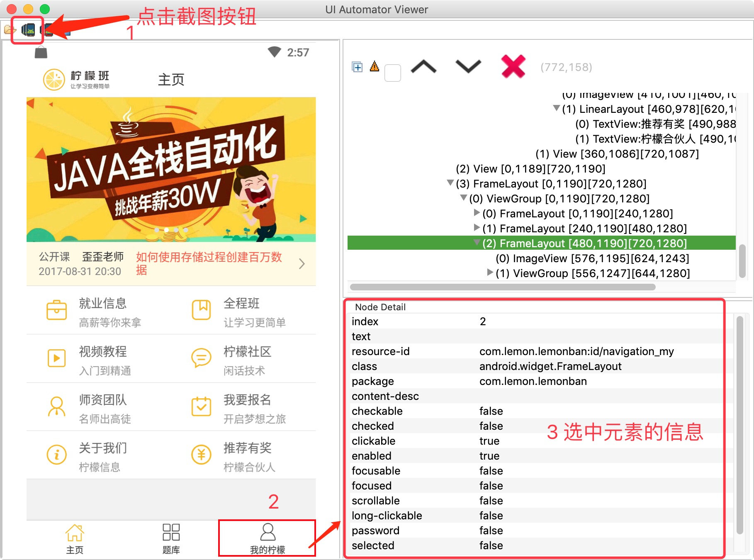
Task: Click the empty square box beside warning icon
Action: tap(392, 73)
